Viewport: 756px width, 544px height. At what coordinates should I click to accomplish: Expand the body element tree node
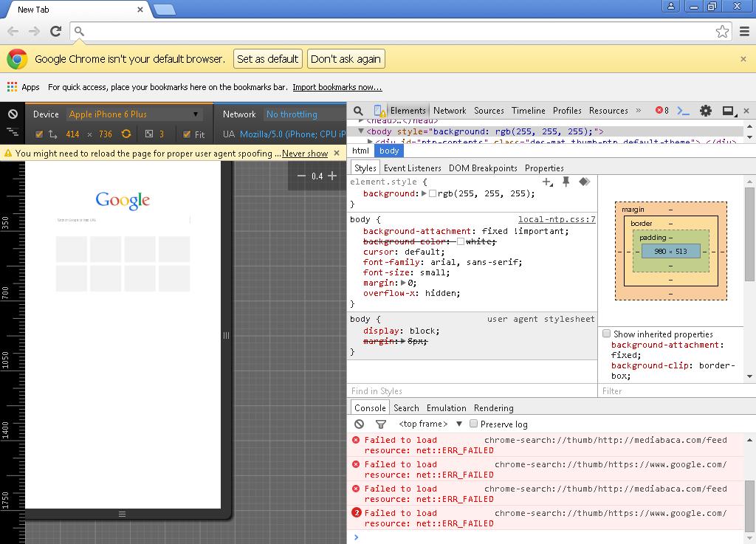pyautogui.click(x=360, y=131)
